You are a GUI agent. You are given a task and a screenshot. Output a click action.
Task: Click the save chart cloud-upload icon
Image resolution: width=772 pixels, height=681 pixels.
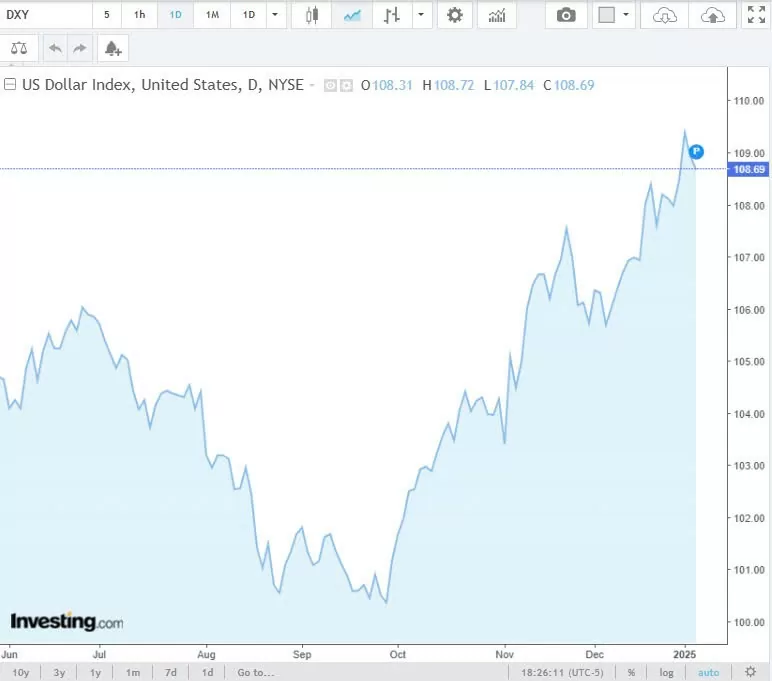[x=712, y=15]
